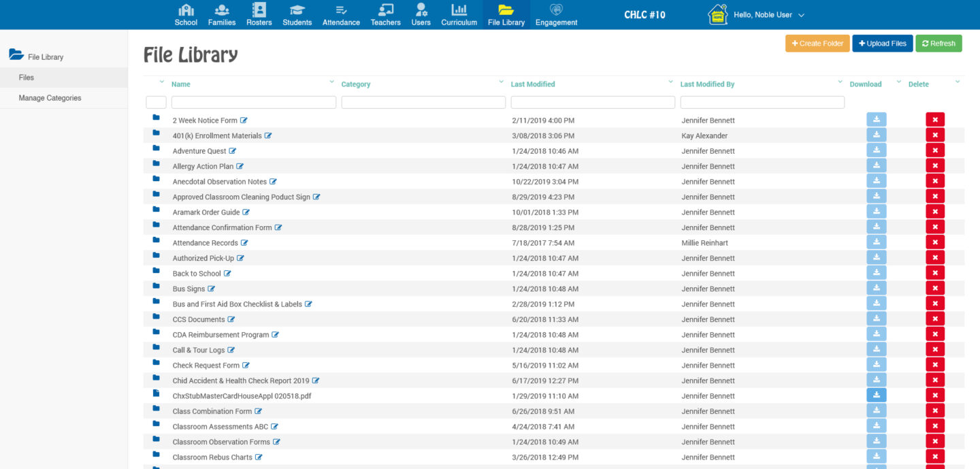This screenshot has width=980, height=469.
Task: Open the Name column filter menu
Action: pyautogui.click(x=332, y=82)
